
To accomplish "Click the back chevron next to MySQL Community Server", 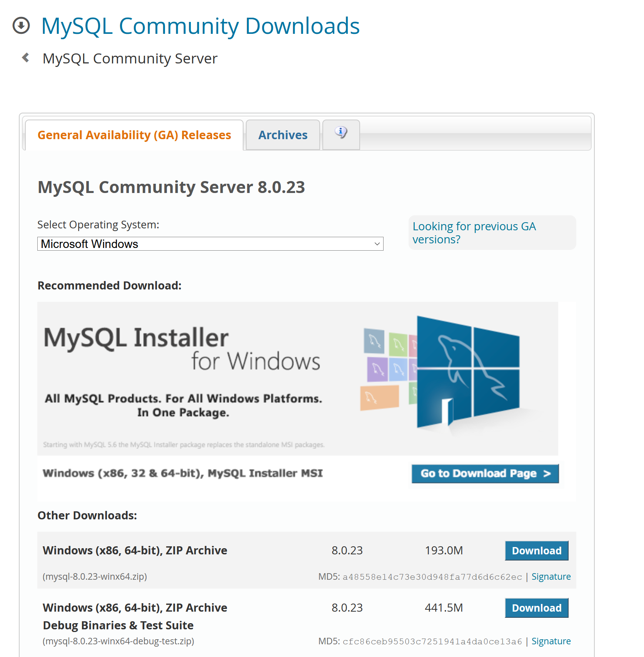I will pyautogui.click(x=25, y=58).
